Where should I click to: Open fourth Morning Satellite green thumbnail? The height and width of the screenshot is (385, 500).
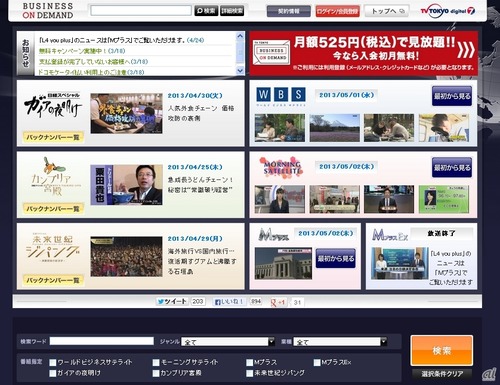click(444, 199)
